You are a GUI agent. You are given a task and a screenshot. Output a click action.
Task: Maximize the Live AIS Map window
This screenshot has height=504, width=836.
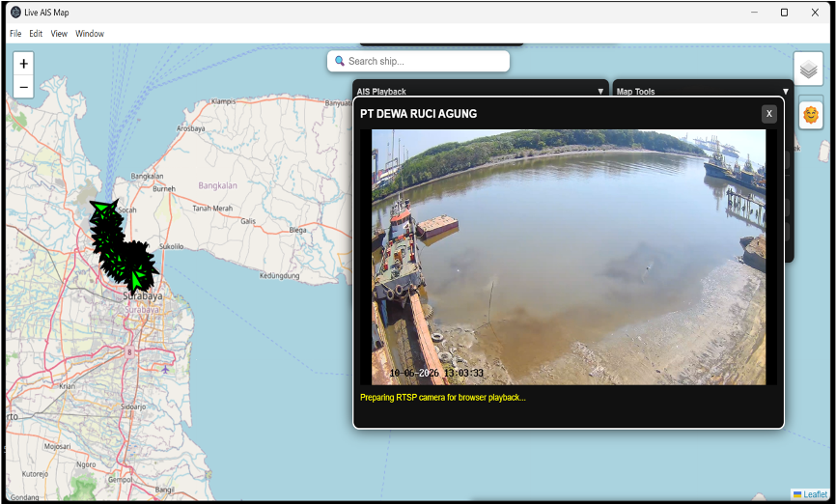(784, 13)
